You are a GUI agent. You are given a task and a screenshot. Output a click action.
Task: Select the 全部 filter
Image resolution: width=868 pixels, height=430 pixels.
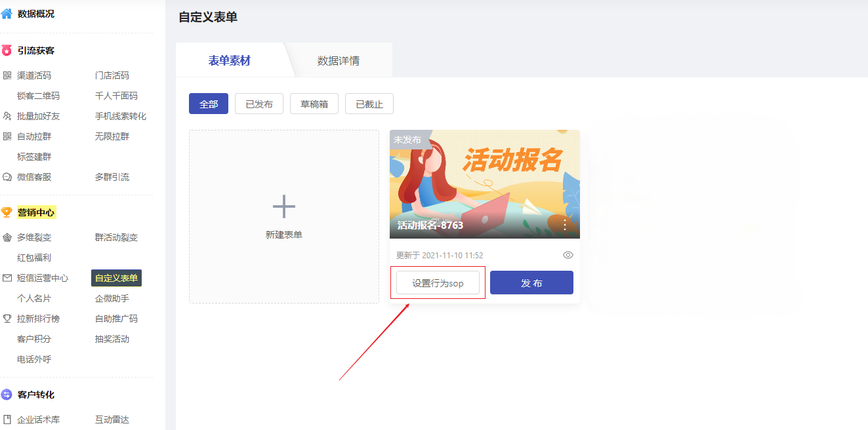[209, 104]
